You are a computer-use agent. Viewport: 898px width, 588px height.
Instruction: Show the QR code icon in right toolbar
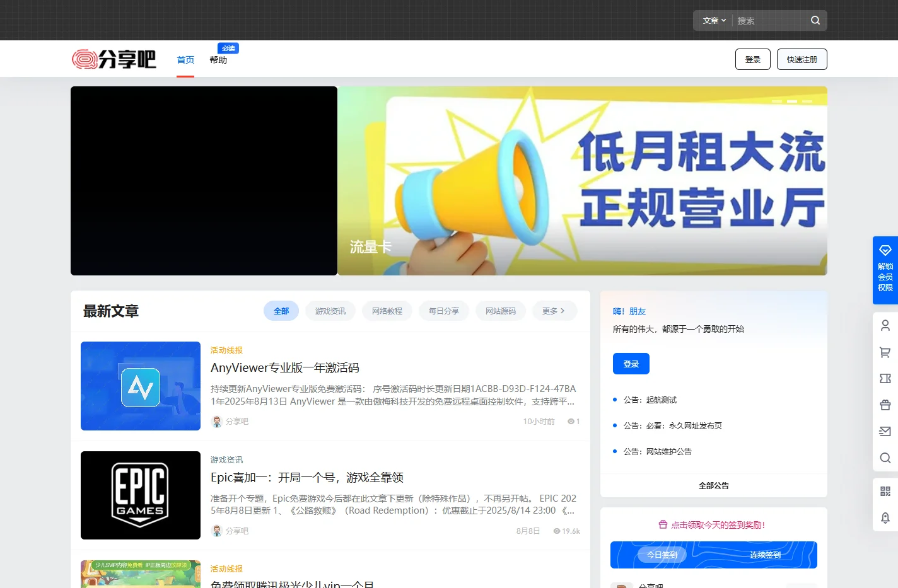(x=885, y=491)
